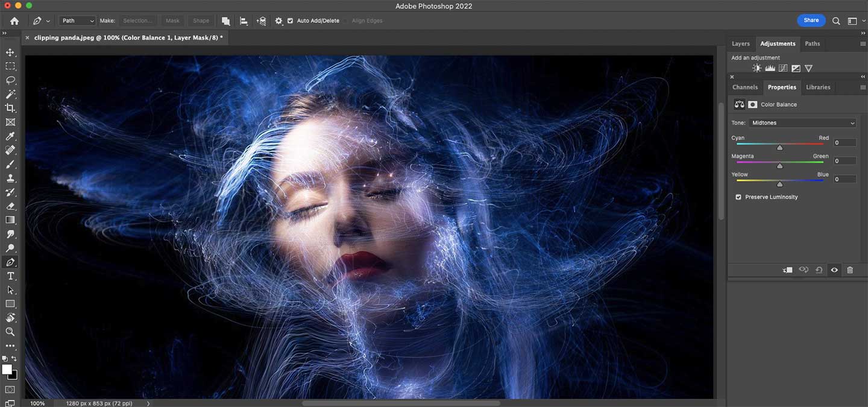Select the Dodge tool
The width and height of the screenshot is (868, 407).
[10, 248]
